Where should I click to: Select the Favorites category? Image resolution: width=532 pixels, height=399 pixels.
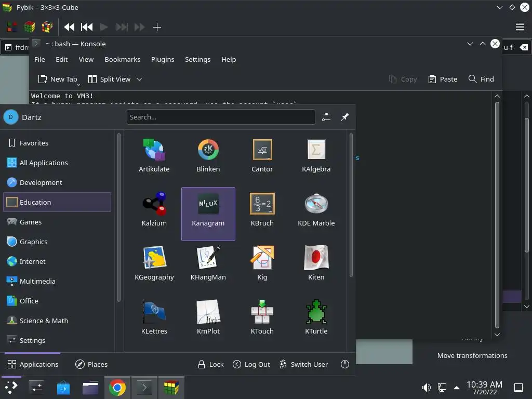pos(57,143)
